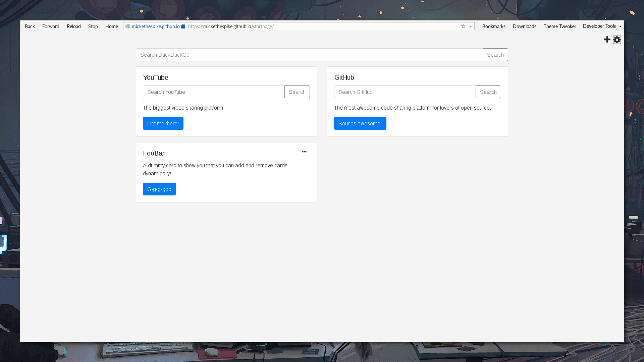
Task: Focus the Search DuckDuckGo input field
Action: (309, 55)
